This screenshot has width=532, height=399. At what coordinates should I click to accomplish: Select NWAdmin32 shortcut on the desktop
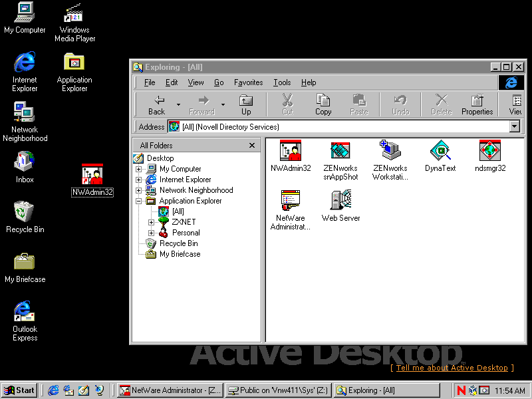(92, 180)
